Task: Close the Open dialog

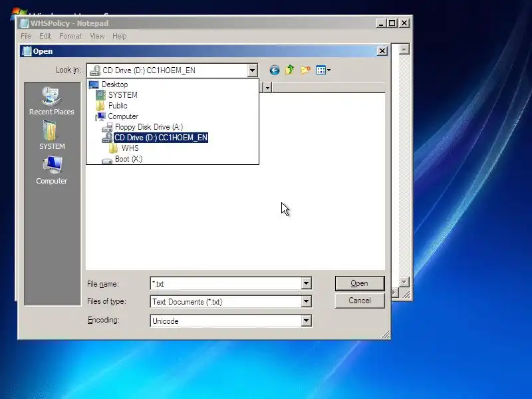Action: pyautogui.click(x=382, y=51)
